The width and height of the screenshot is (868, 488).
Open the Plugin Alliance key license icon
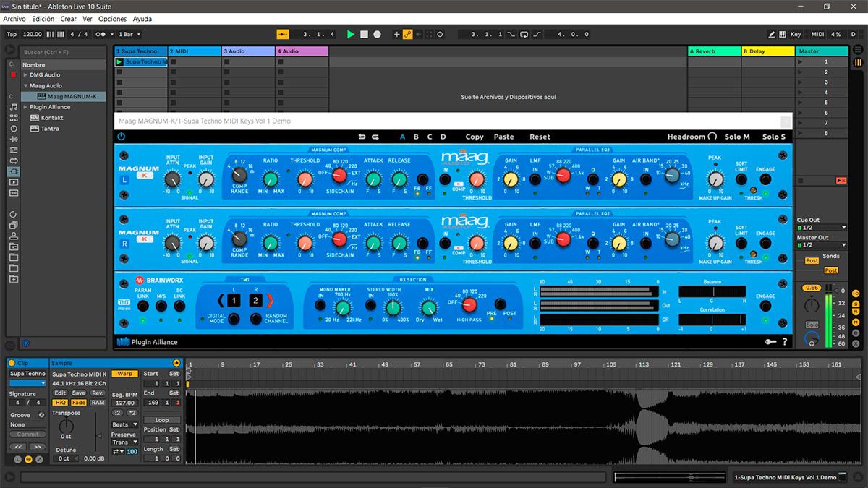coord(770,342)
